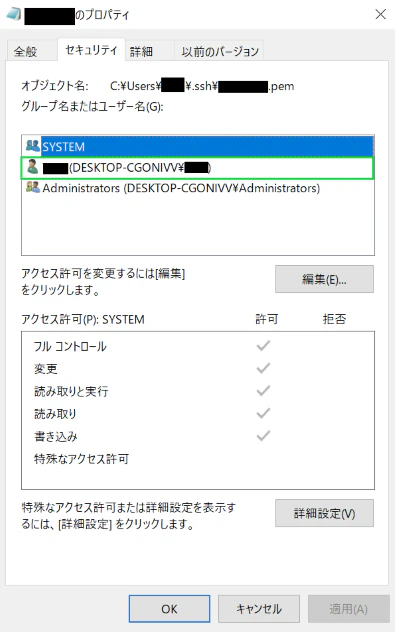
Task: Click the allow checkmark for 変更
Action: (x=263, y=368)
